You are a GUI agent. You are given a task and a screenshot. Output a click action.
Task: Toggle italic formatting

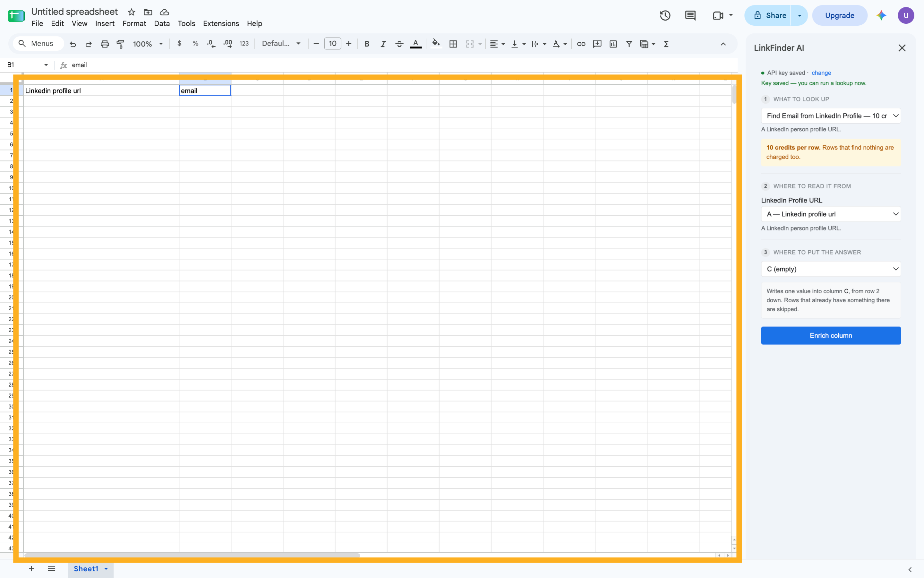382,44
